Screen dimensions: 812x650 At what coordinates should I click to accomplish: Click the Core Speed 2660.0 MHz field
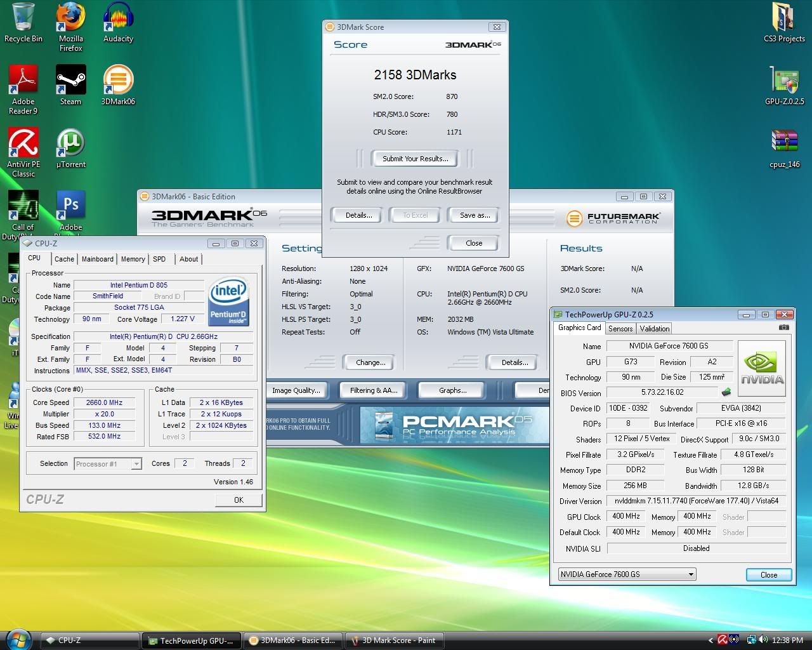pos(104,402)
